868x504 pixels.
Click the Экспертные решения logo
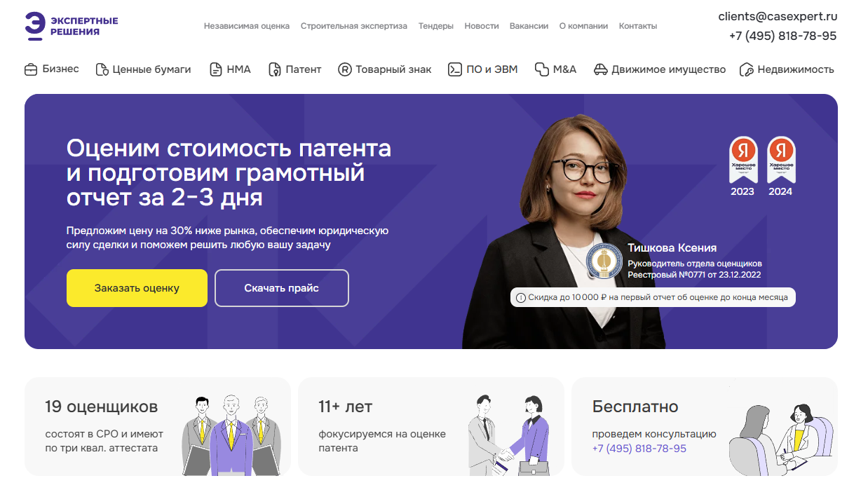71,25
